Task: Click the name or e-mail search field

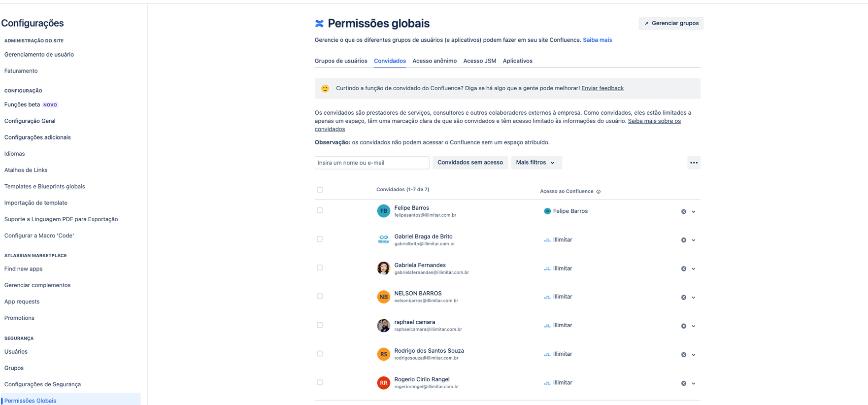Action: 372,163
